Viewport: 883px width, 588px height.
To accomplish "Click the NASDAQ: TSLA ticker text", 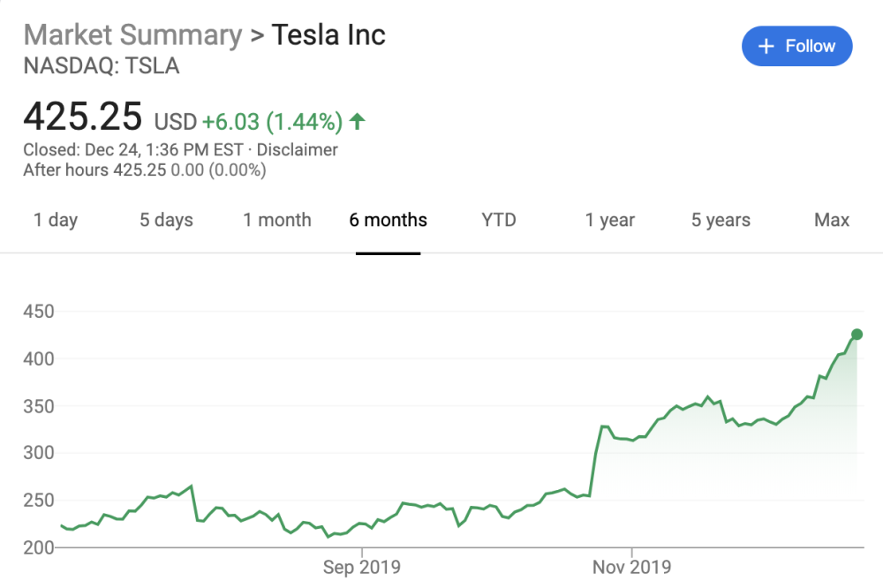I will click(x=102, y=66).
